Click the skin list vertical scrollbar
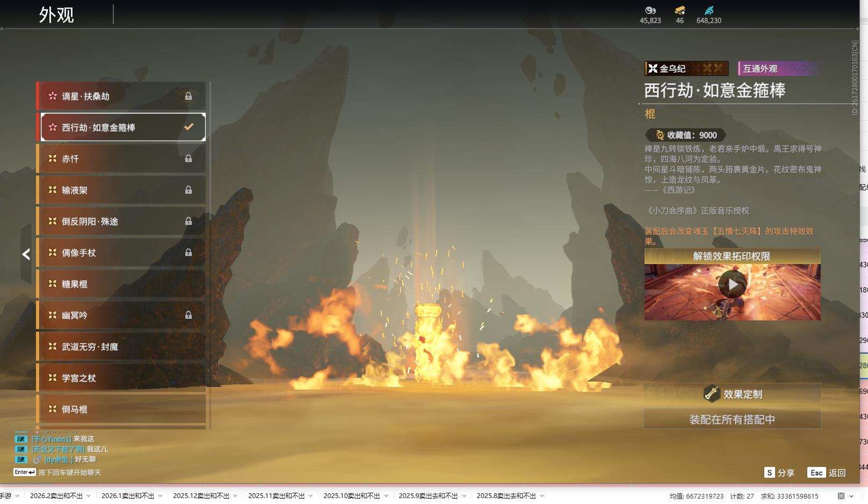Viewport: 868px width, 504px height. click(x=209, y=255)
